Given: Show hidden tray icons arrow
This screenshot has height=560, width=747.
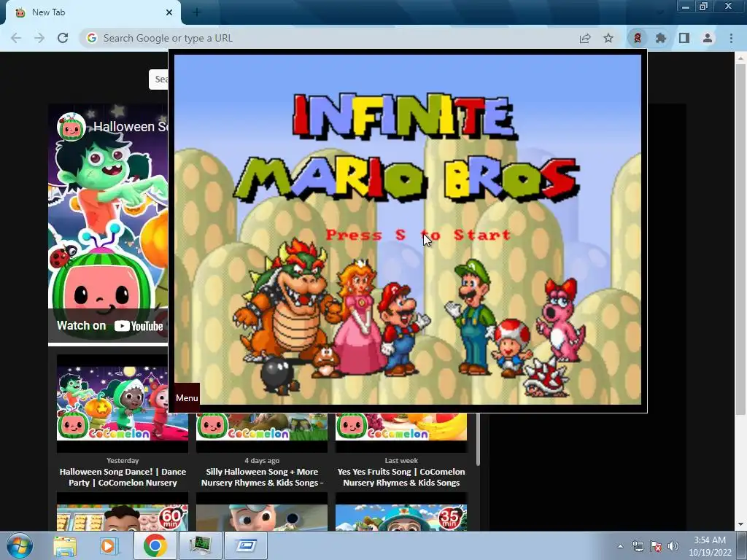Looking at the screenshot, I should click(x=620, y=546).
